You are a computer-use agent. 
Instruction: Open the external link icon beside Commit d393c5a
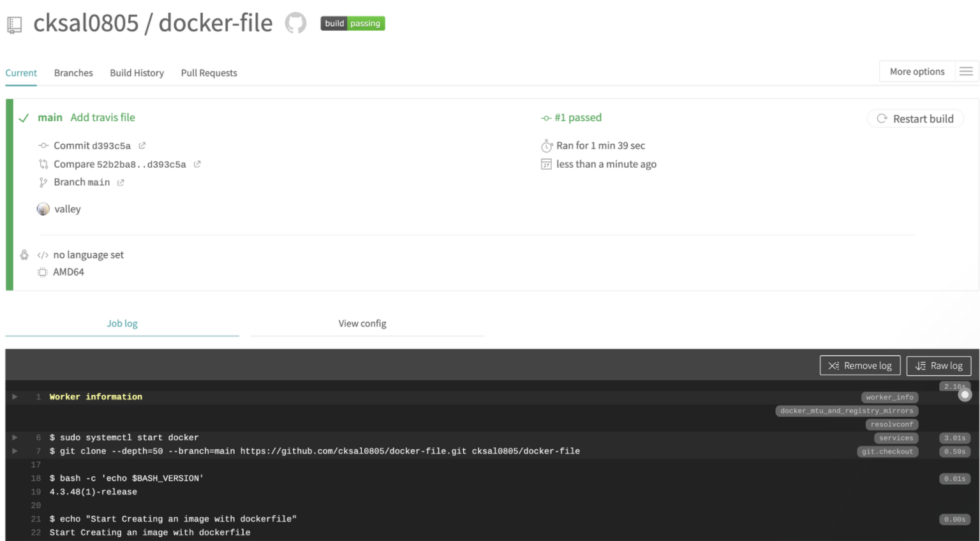142,145
